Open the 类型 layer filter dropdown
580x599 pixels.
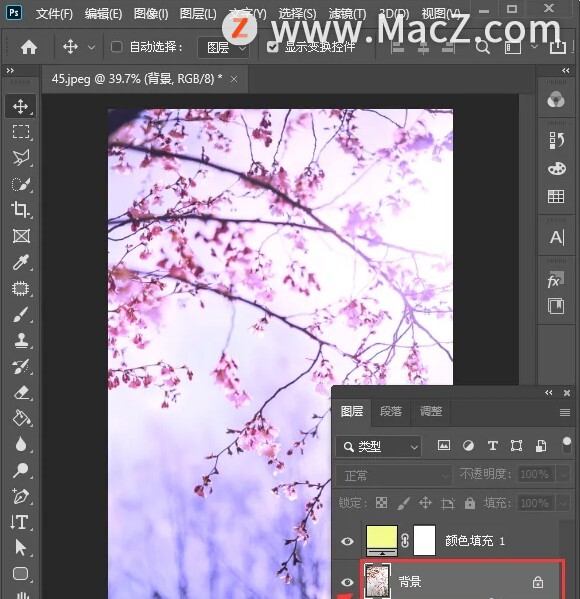tap(379, 446)
